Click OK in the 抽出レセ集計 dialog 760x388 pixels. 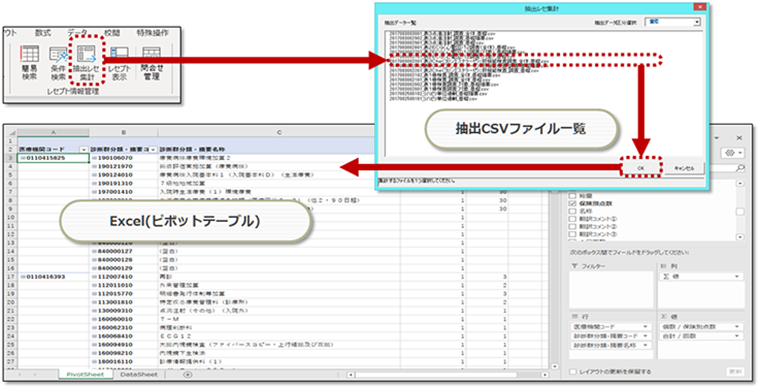[x=641, y=168]
